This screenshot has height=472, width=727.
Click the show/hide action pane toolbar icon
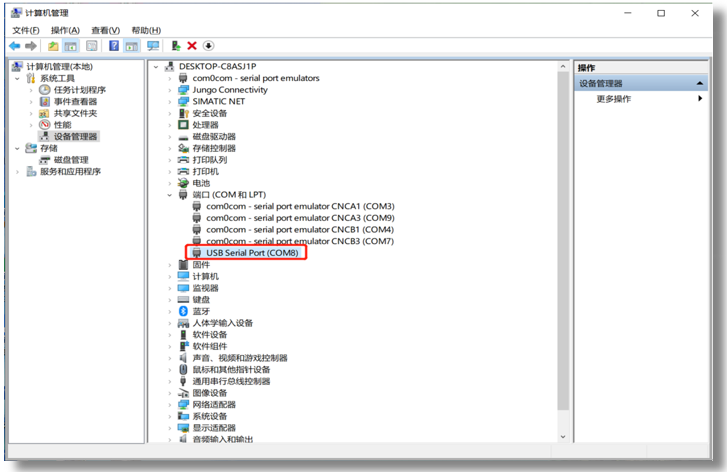tap(132, 46)
